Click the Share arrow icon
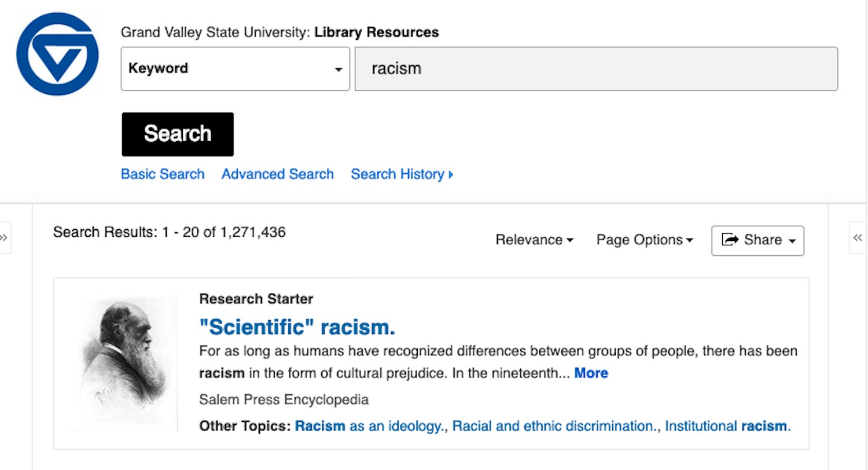 731,240
